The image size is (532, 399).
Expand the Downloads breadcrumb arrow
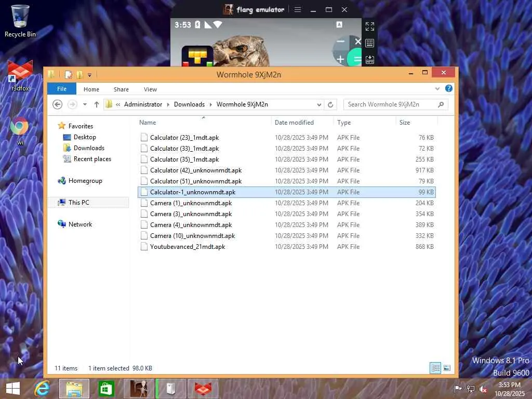point(210,104)
